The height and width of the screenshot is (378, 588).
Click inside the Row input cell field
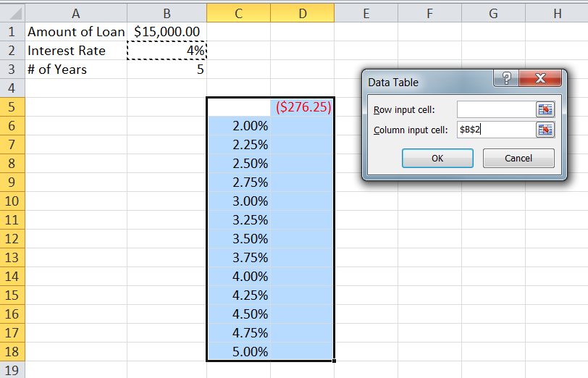pos(495,109)
